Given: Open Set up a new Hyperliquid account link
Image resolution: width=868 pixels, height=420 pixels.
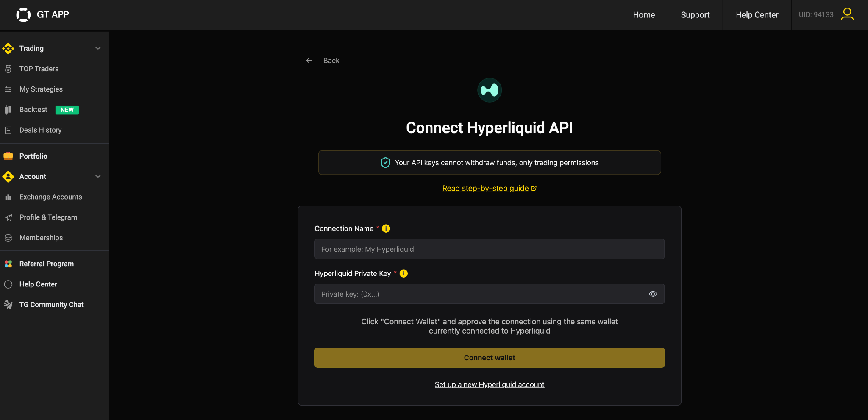Looking at the screenshot, I should point(490,384).
